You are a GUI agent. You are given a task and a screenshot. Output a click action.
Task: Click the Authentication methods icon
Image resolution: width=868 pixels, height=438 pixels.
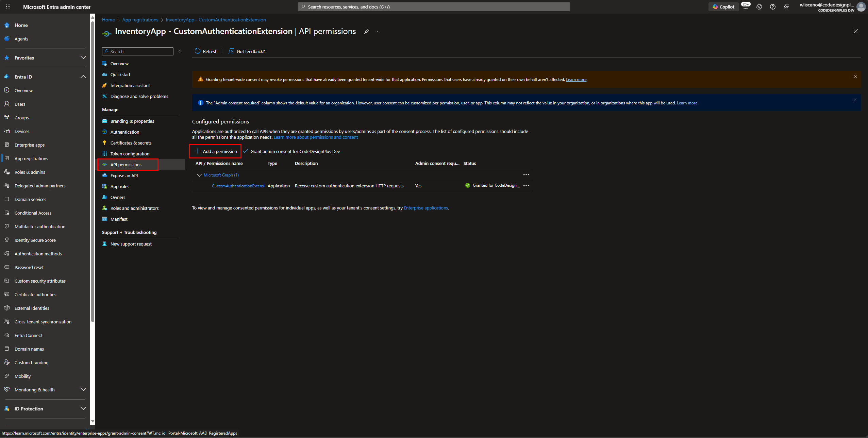pos(7,254)
